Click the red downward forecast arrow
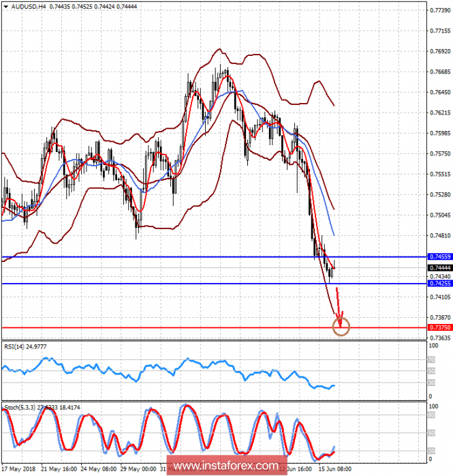Image resolution: width=453 pixels, height=476 pixels. click(338, 303)
